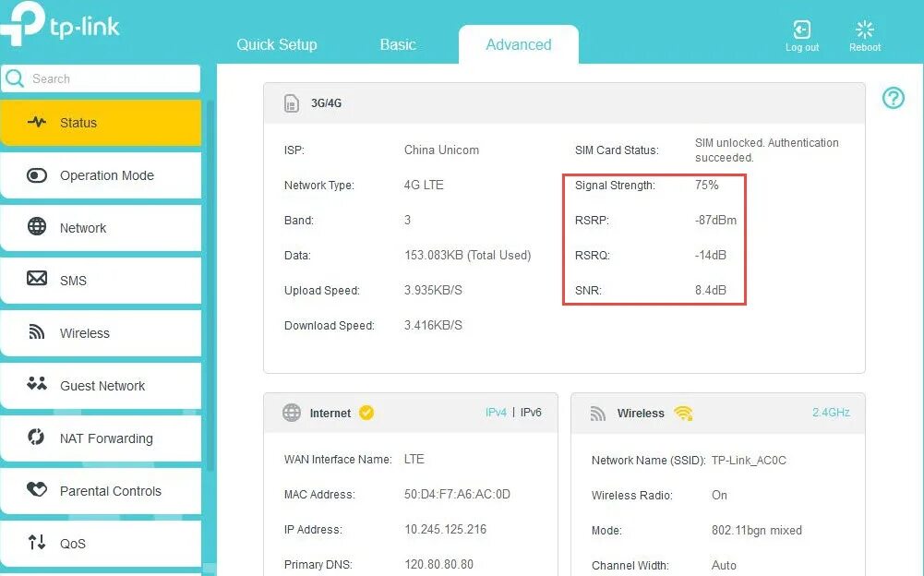Click the Network Type value 4G LTE
This screenshot has width=924, height=576.
pyautogui.click(x=424, y=185)
